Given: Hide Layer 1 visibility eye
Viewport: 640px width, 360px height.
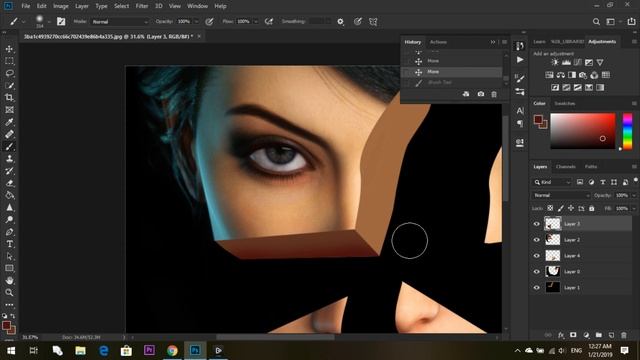Looking at the screenshot, I should [536, 287].
